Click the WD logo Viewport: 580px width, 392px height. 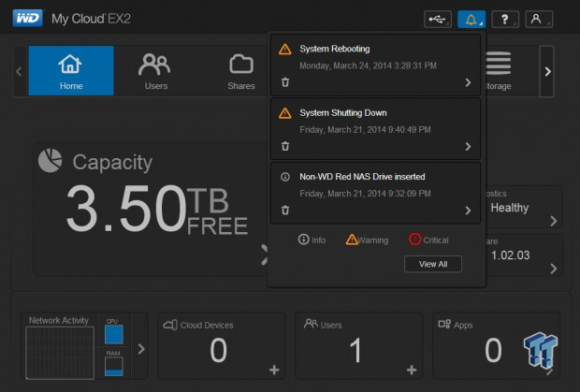point(28,18)
